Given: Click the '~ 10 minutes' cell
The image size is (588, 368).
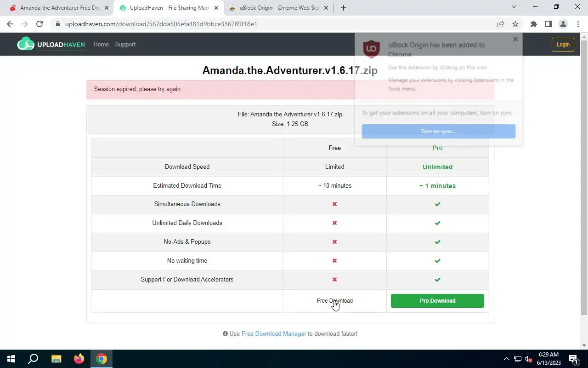Looking at the screenshot, I should [334, 185].
